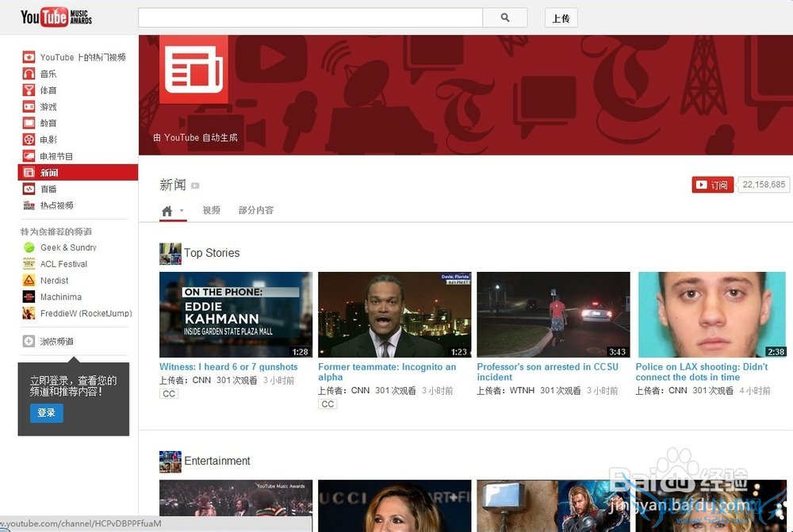Go to the channel home tab icon
This screenshot has height=532, width=793.
(167, 211)
